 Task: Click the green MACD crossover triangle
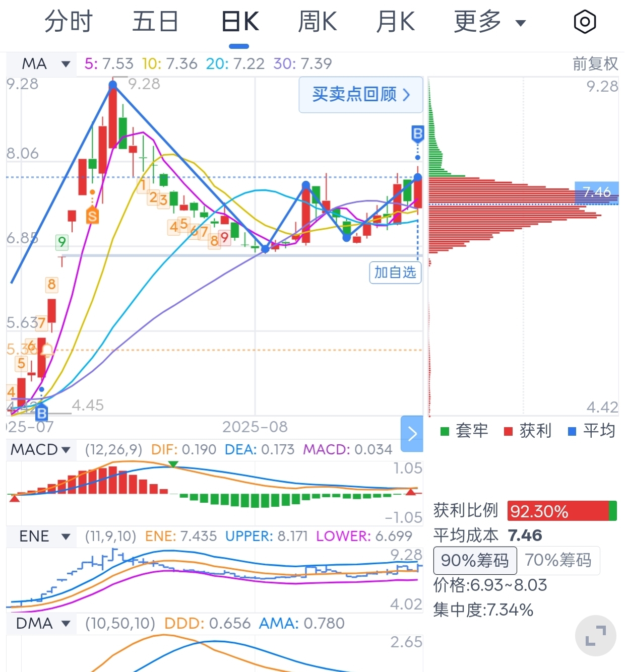[x=173, y=464]
